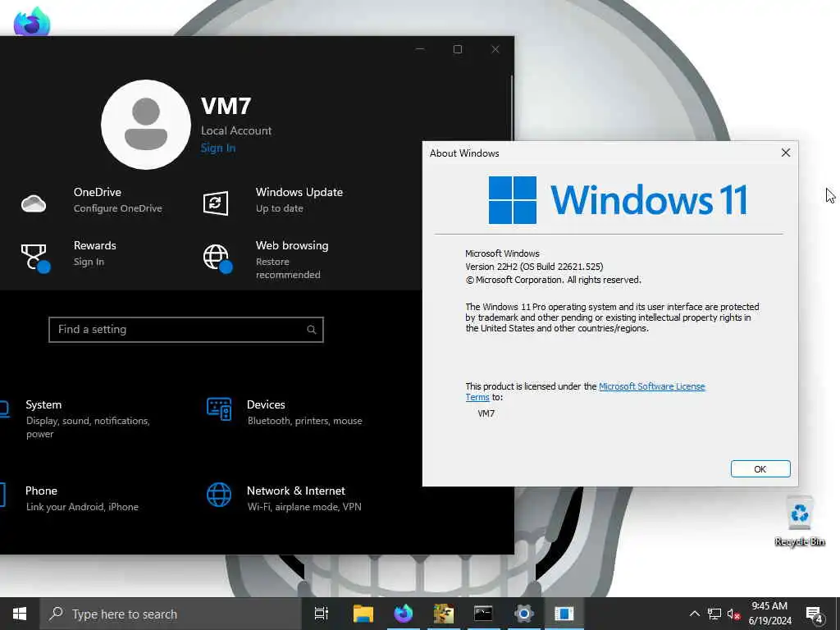The width and height of the screenshot is (840, 630).
Task: Click the taskbar search box
Action: point(171,614)
